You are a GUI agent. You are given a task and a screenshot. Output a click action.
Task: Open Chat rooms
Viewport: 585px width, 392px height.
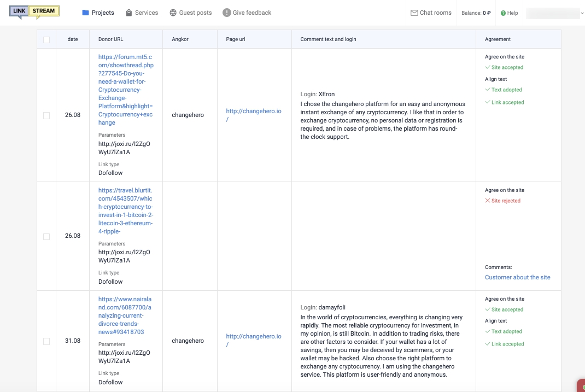tap(431, 13)
